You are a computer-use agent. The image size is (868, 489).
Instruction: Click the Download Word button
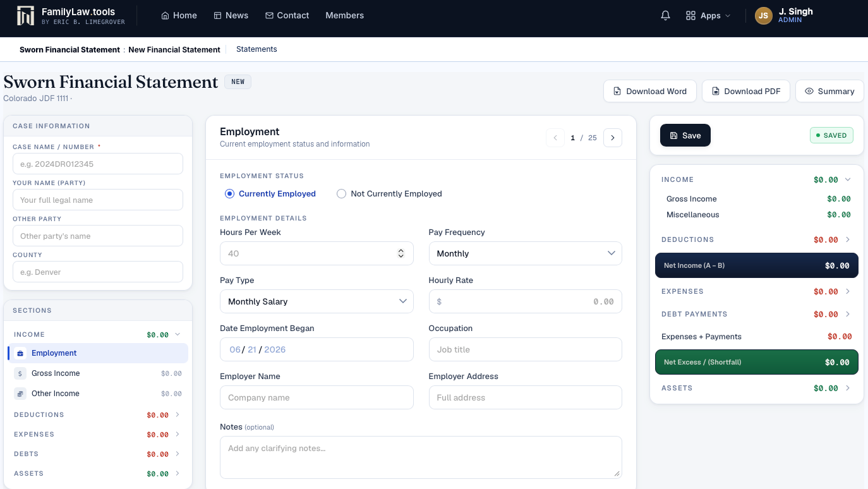click(x=649, y=92)
